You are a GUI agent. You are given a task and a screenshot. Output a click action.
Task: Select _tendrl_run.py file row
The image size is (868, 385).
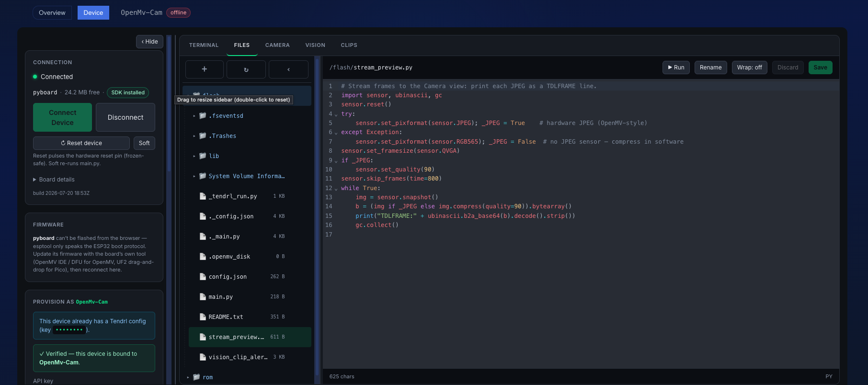(250, 196)
